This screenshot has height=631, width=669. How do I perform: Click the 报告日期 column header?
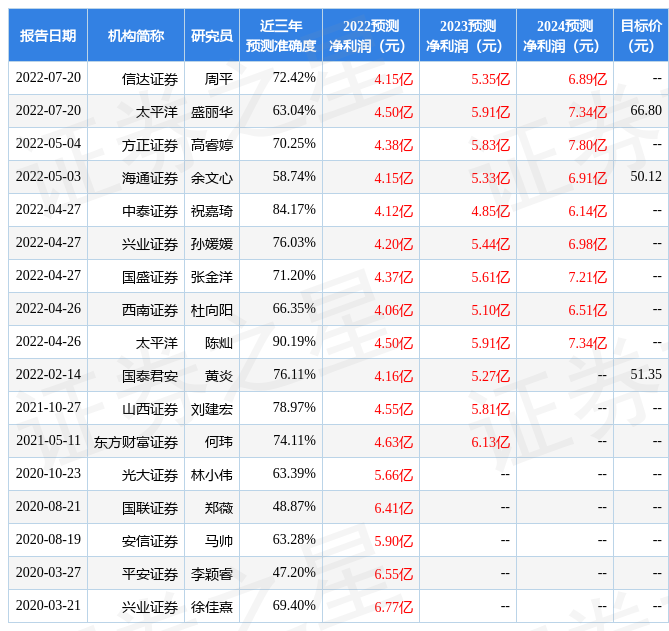point(48,35)
